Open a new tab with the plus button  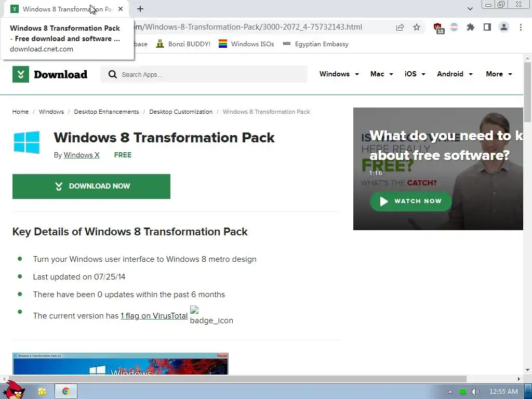pos(140,9)
